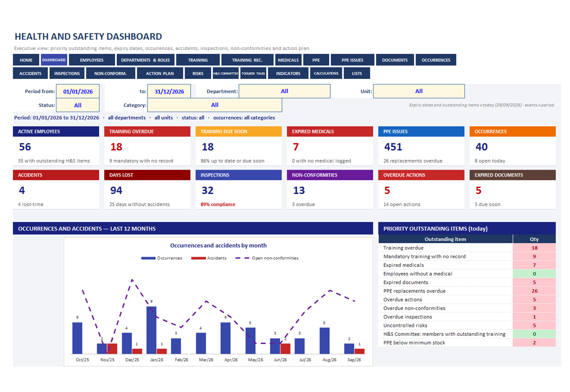Viewport: 570px width, 392px height.
Task: Open the HOME navigation button
Action: tap(26, 60)
